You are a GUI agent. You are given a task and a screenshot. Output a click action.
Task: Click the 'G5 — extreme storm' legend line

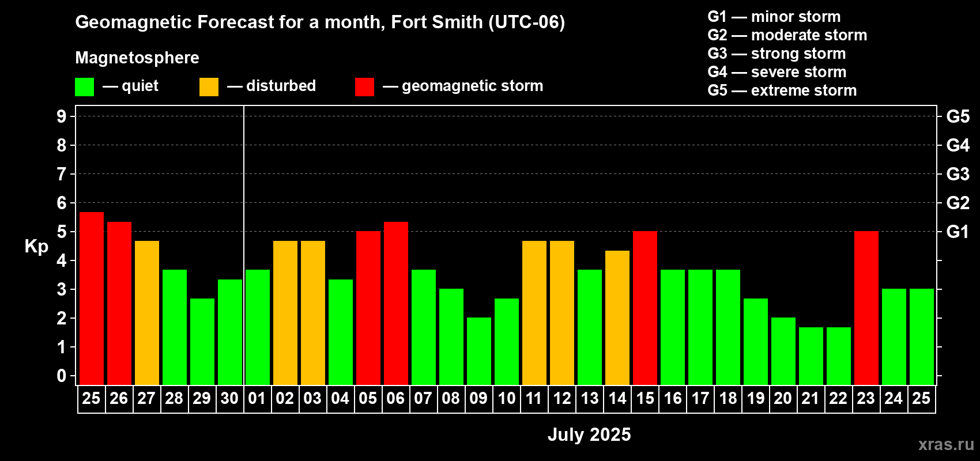tap(782, 90)
